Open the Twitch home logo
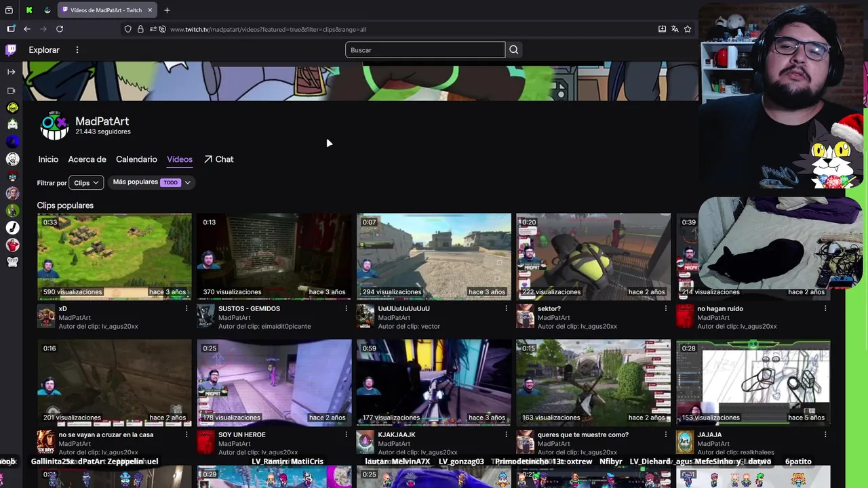 11,49
